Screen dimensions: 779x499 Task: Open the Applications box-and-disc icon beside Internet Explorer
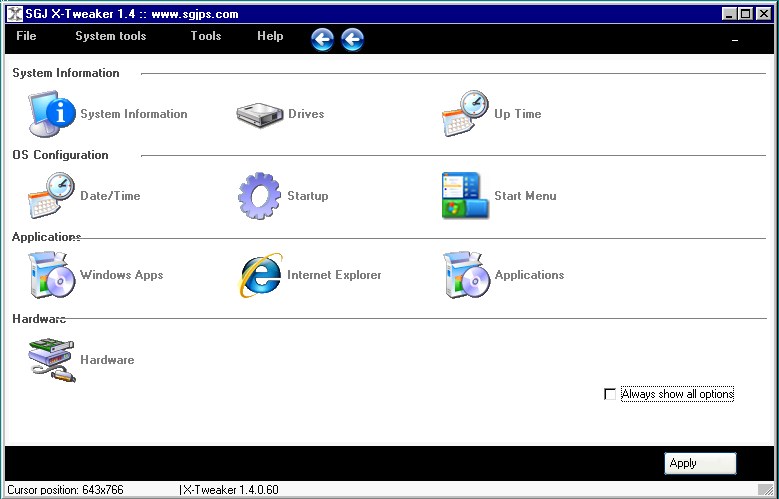coord(466,275)
